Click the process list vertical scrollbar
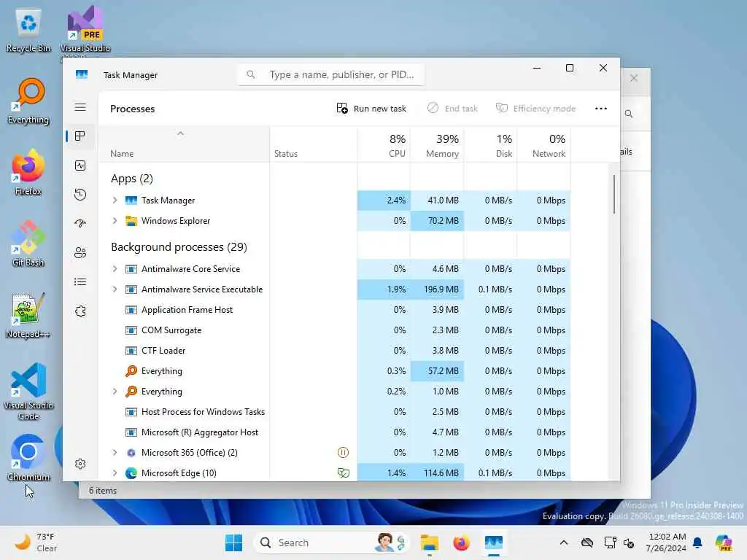Viewport: 747px width, 560px height. [614, 194]
